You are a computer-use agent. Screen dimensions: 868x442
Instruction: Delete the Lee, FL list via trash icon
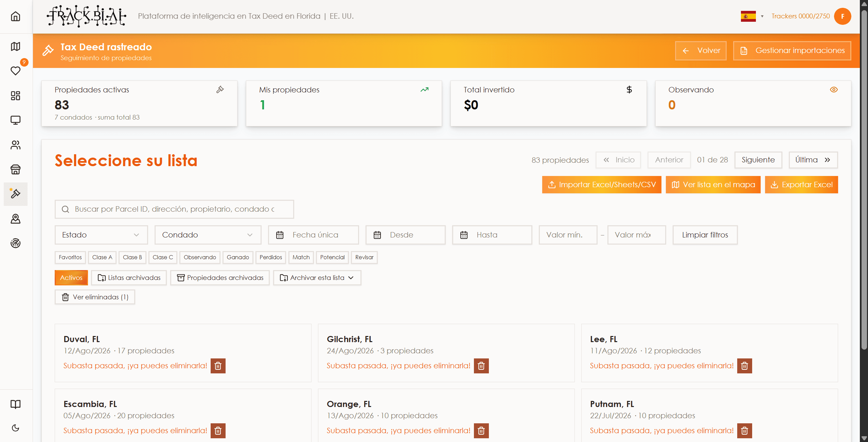745,366
